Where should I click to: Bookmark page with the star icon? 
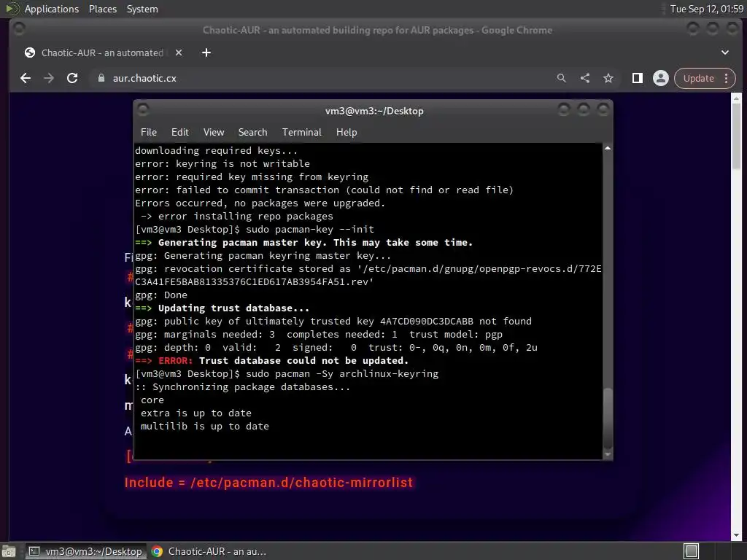pyautogui.click(x=608, y=78)
